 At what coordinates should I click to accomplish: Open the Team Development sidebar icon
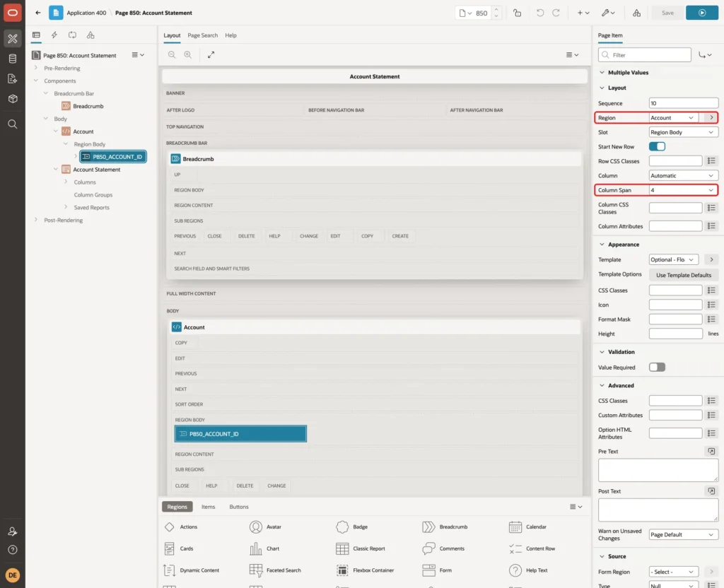(13, 78)
